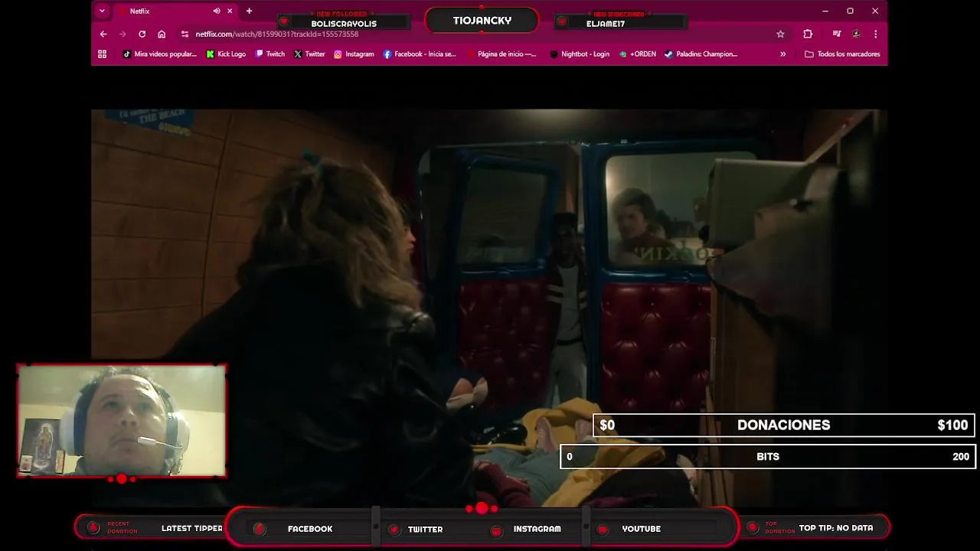Click the ELJAME17 new subscriber label
The width and height of the screenshot is (980, 551).
click(606, 24)
